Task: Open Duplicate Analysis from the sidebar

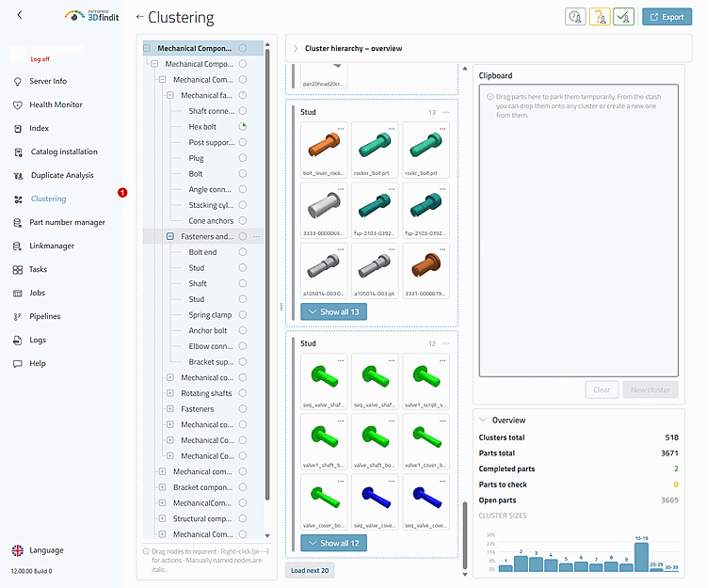Action: [62, 175]
